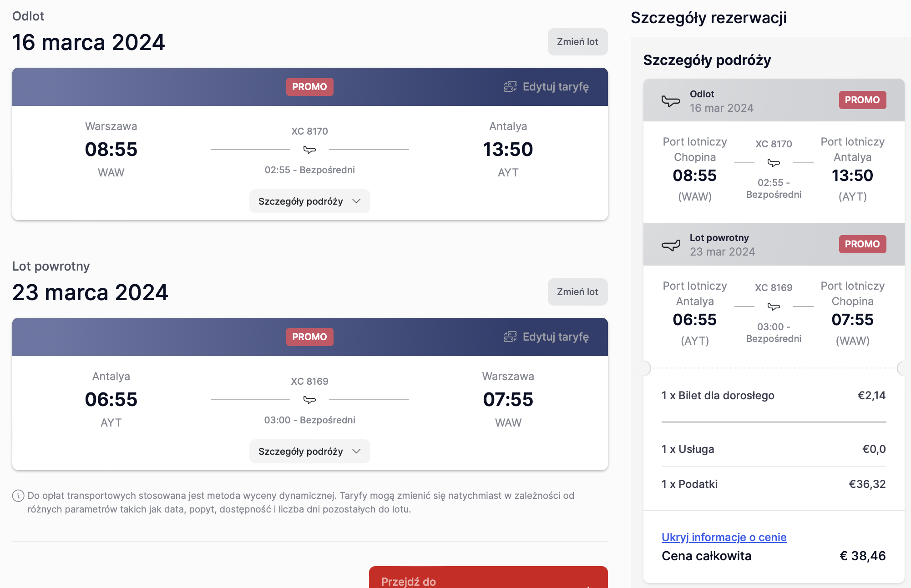The width and height of the screenshot is (911, 588).
Task: Click the departure plane icon next to Odlot in sidebar
Action: coord(671,101)
